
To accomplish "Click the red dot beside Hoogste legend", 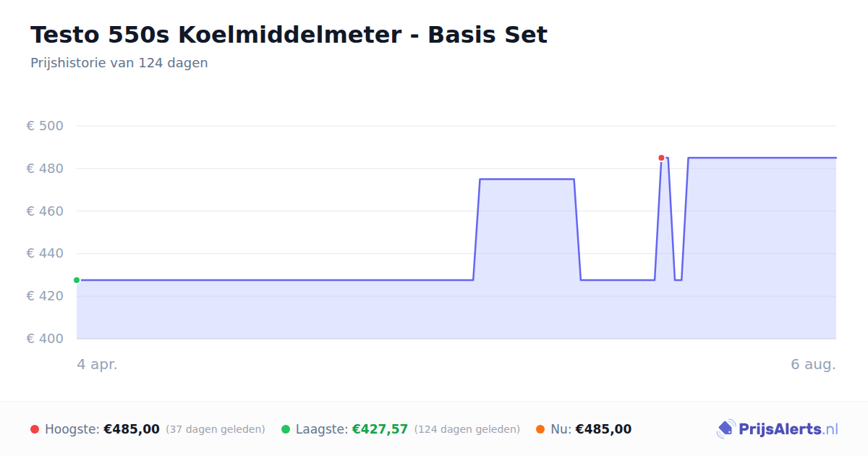I will click(35, 429).
